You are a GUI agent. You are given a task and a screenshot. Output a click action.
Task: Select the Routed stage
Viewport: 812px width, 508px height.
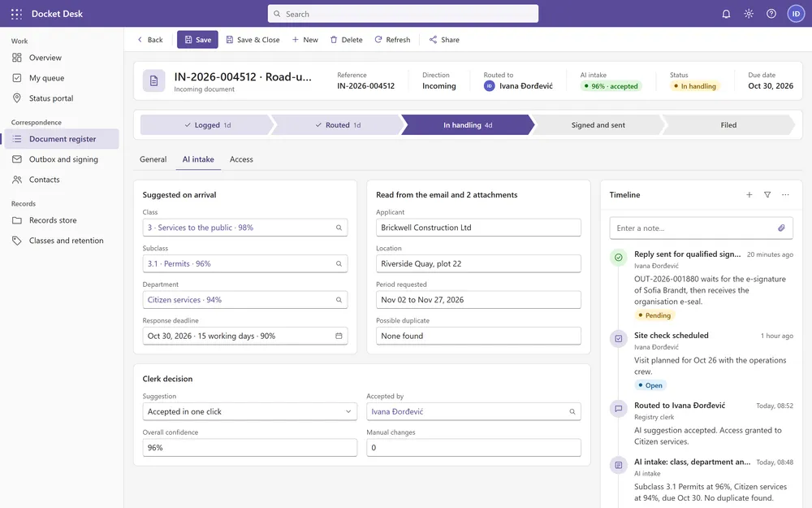click(x=337, y=125)
